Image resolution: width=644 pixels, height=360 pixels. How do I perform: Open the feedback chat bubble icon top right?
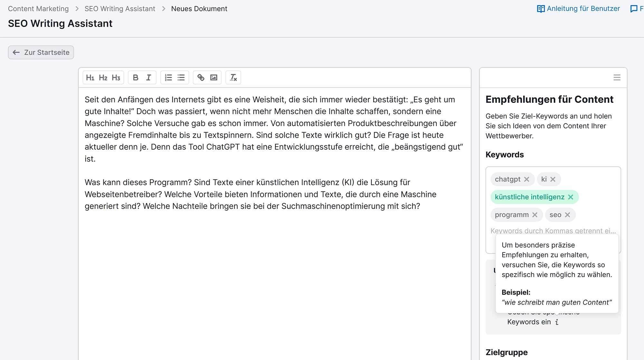633,8
